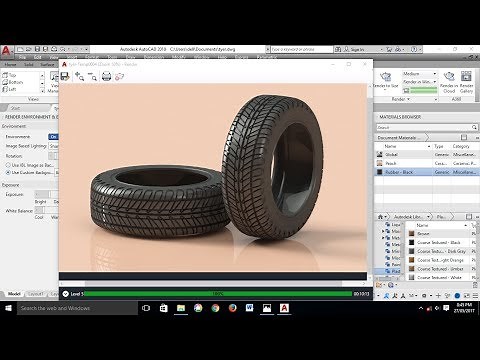
Task: Click the search magnifier in Materials Browser
Action: click(x=474, y=127)
